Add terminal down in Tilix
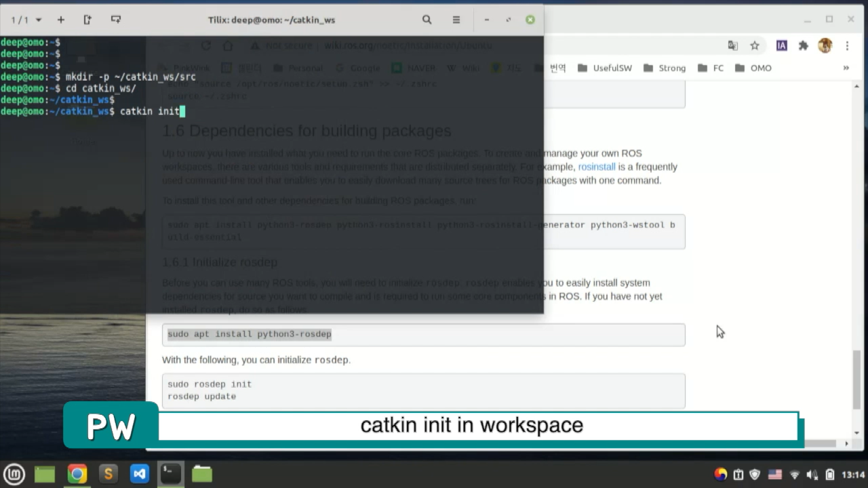 (116, 20)
